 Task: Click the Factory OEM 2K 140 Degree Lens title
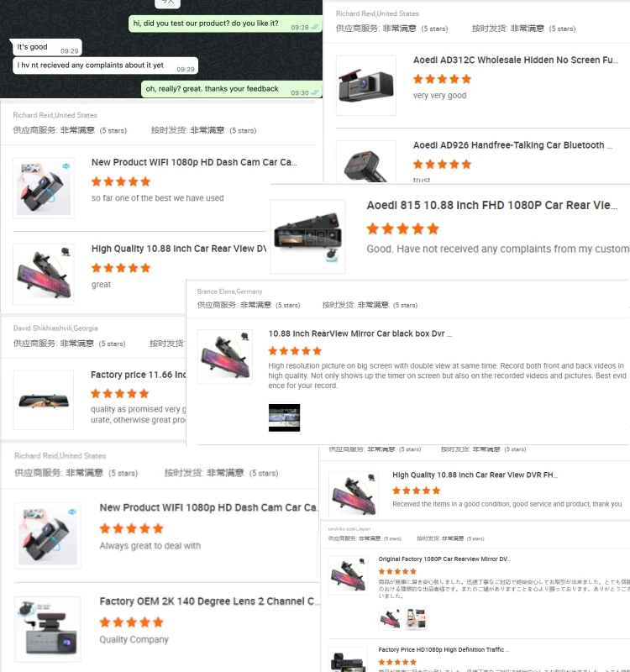click(209, 601)
